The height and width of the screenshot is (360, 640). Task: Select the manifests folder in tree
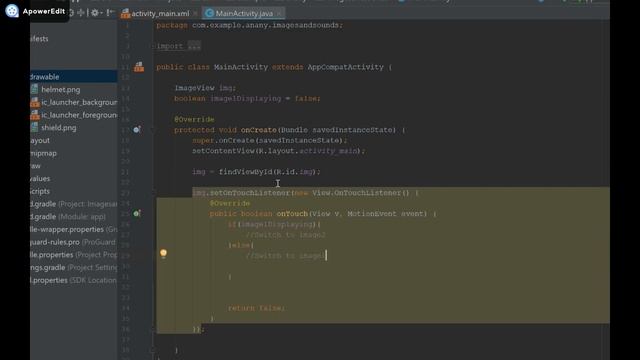[x=39, y=38]
